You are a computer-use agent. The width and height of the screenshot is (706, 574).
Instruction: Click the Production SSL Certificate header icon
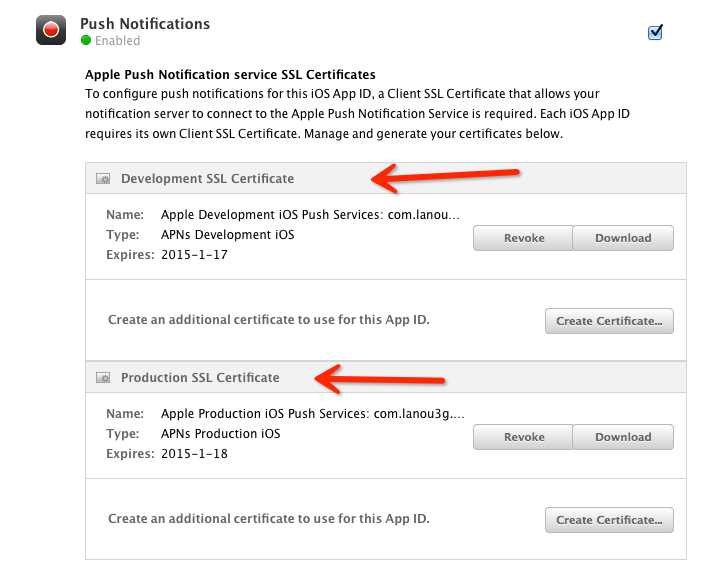[x=103, y=378]
